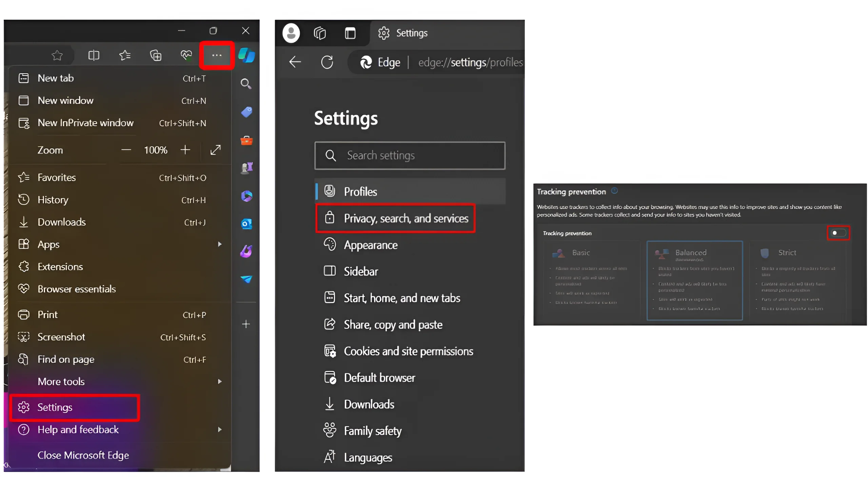The image size is (868, 488).
Task: Click the profile avatar in Settings window
Action: pyautogui.click(x=291, y=33)
